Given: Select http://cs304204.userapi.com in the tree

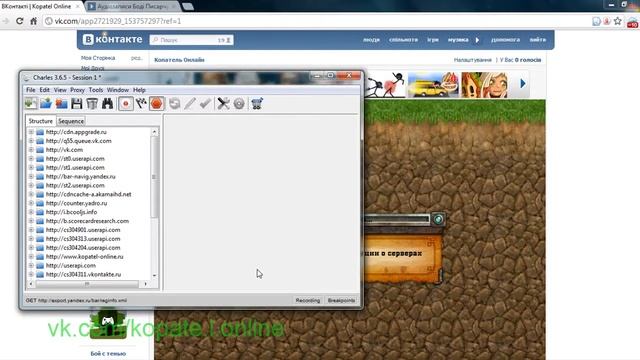Looking at the screenshot, I should (83, 248).
